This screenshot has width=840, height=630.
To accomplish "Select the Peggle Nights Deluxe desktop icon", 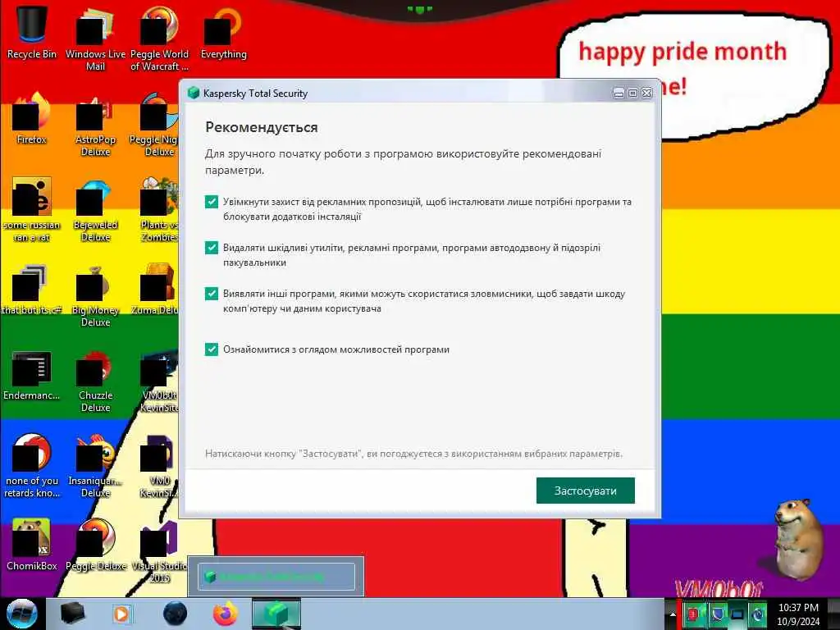I will pos(154,125).
